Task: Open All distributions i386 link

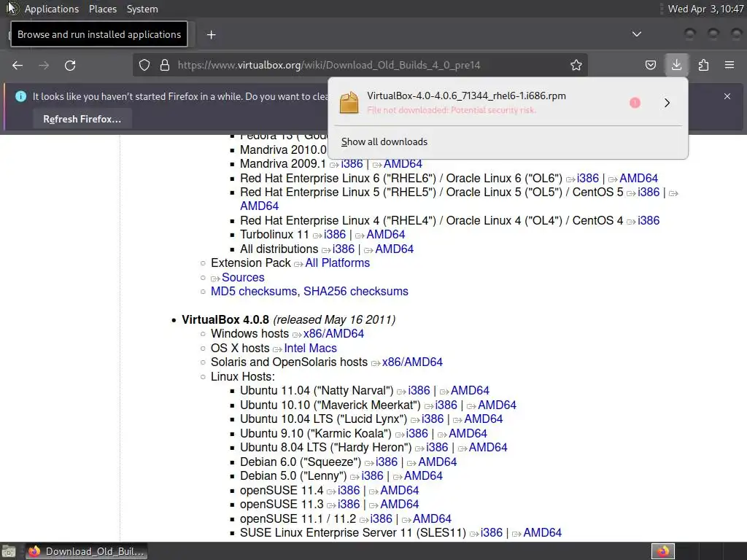Action: 344,249
